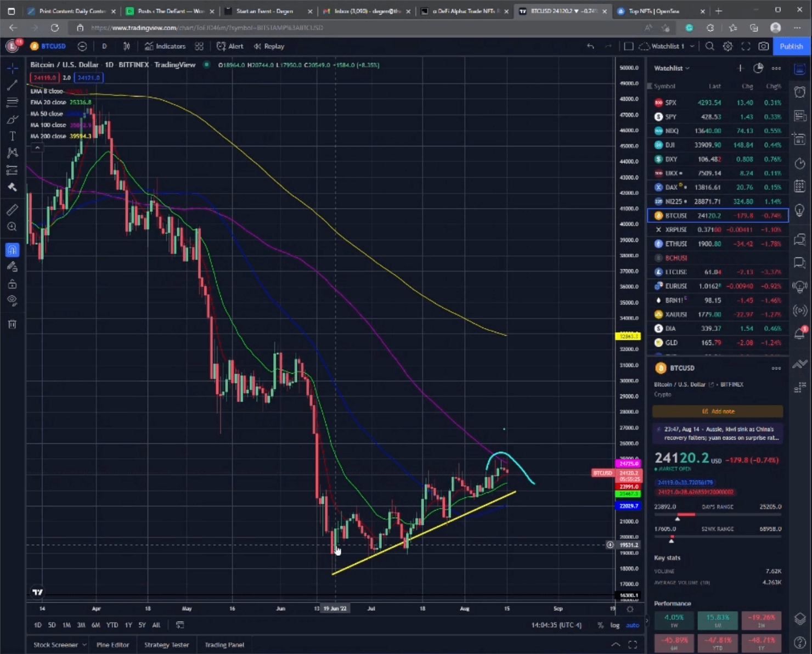
Task: Undo the last chart action
Action: click(590, 46)
